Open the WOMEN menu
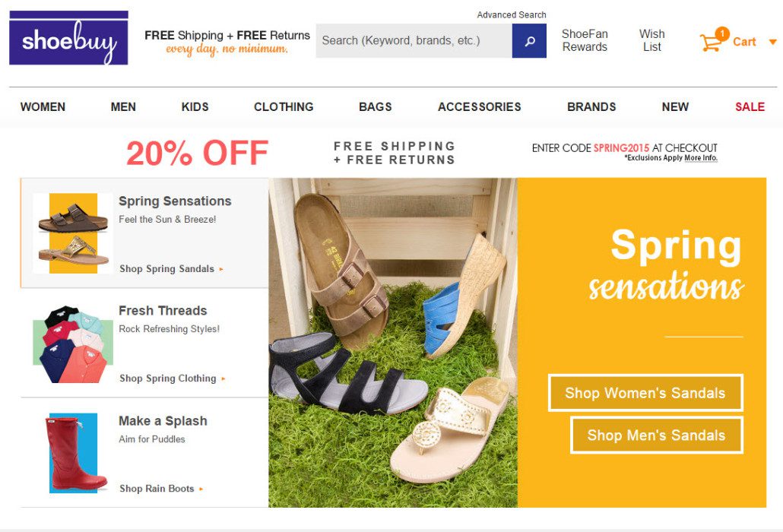 [43, 107]
